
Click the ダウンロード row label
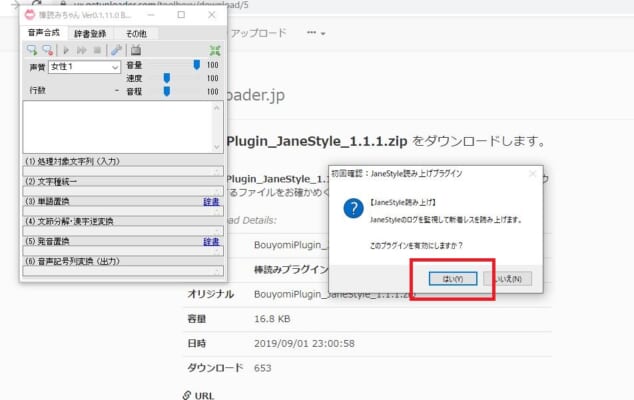pos(215,368)
